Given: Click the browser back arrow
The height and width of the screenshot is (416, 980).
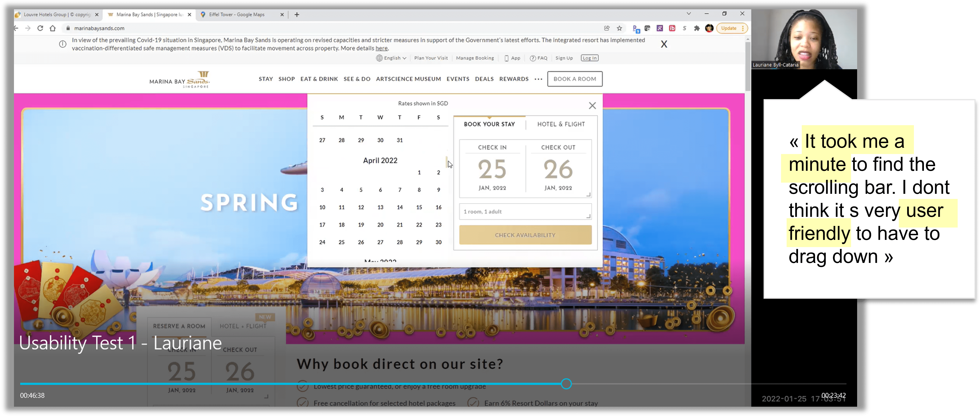Looking at the screenshot, I should tap(16, 28).
